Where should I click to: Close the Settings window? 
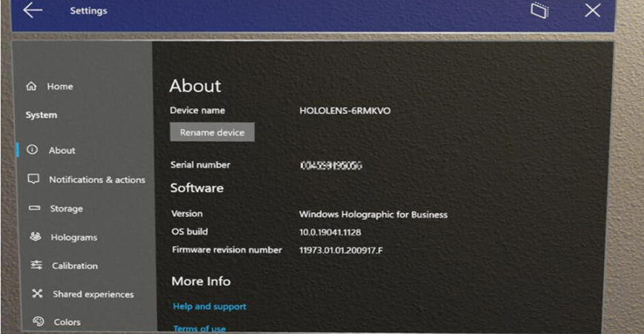(x=592, y=10)
